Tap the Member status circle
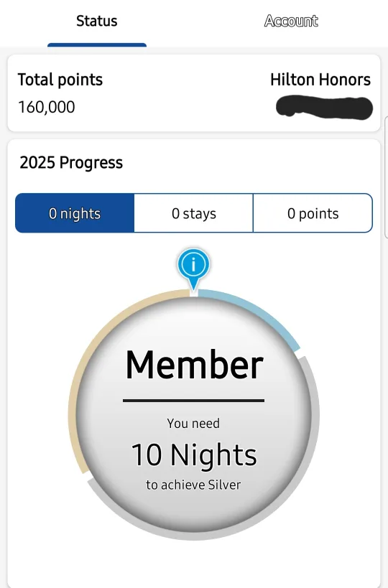Image resolution: width=388 pixels, height=588 pixels. click(193, 414)
